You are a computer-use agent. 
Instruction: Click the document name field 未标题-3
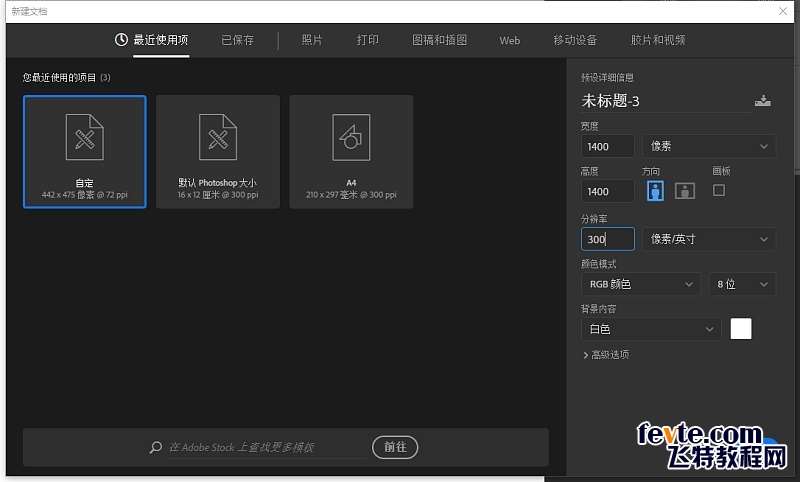(x=665, y=101)
